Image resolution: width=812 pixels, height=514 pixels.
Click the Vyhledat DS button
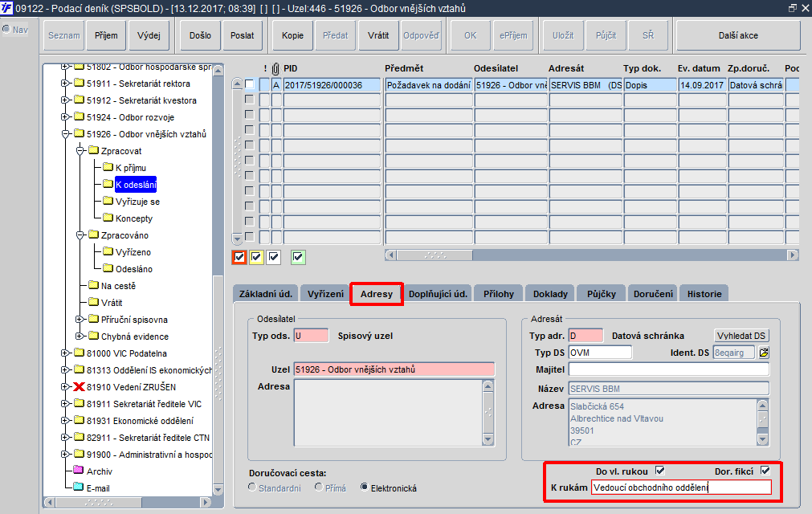coord(741,336)
